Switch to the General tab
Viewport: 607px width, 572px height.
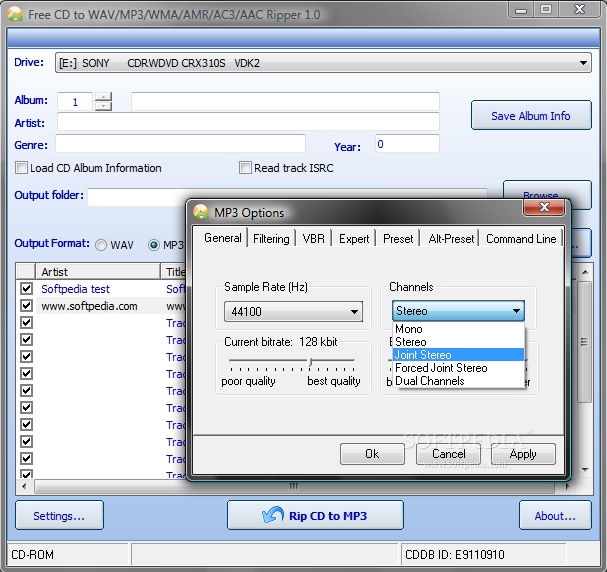(x=223, y=238)
